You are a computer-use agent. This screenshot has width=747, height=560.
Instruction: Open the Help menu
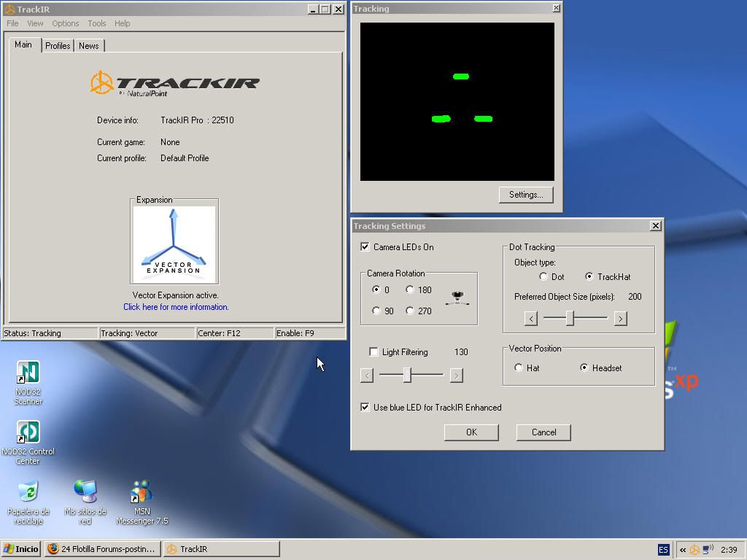coord(122,23)
